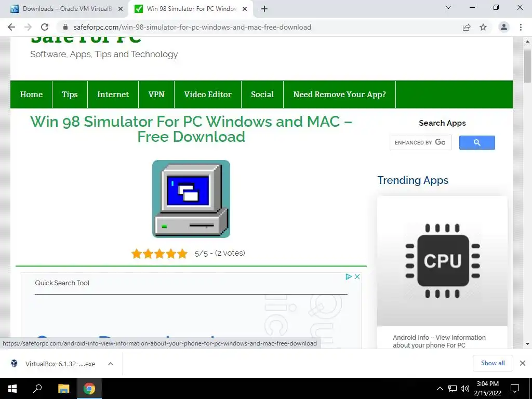Viewport: 532px width, 399px height.
Task: Click the vertical scrollbar thumb
Action: click(527, 66)
